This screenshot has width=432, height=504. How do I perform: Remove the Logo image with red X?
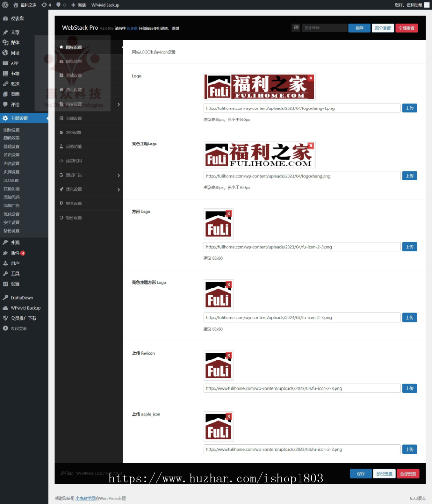(x=311, y=78)
